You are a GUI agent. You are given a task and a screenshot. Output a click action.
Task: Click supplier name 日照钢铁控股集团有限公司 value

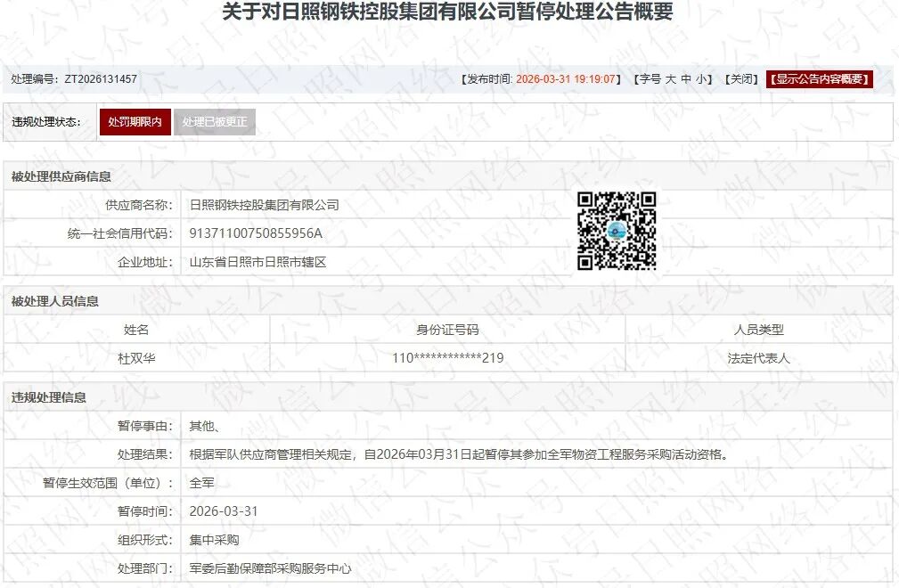(265, 205)
